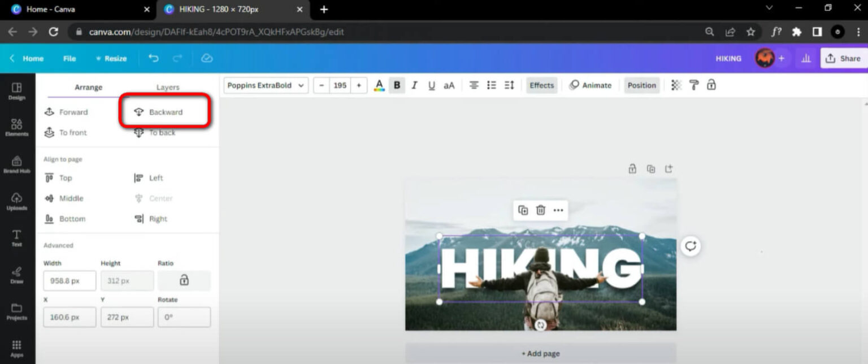The height and width of the screenshot is (364, 868).
Task: Open more options three dots menu
Action: tap(558, 210)
